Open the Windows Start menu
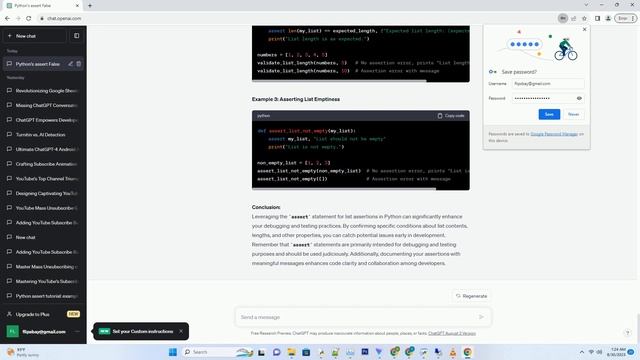 pyautogui.click(x=173, y=352)
